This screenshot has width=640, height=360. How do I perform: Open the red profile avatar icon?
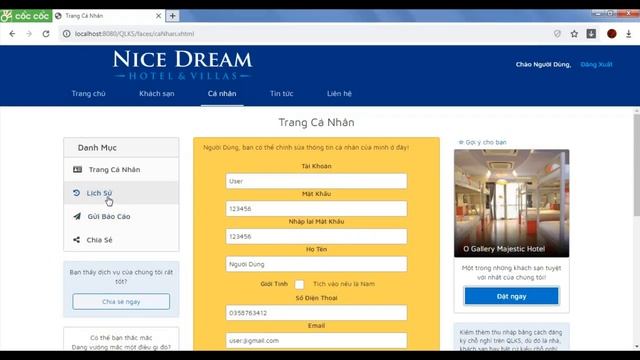click(611, 34)
